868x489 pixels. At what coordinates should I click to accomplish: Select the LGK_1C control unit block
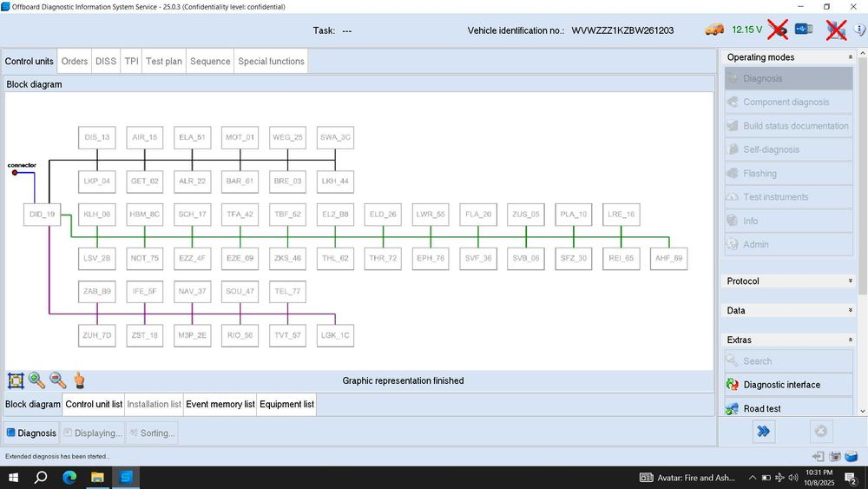click(335, 335)
